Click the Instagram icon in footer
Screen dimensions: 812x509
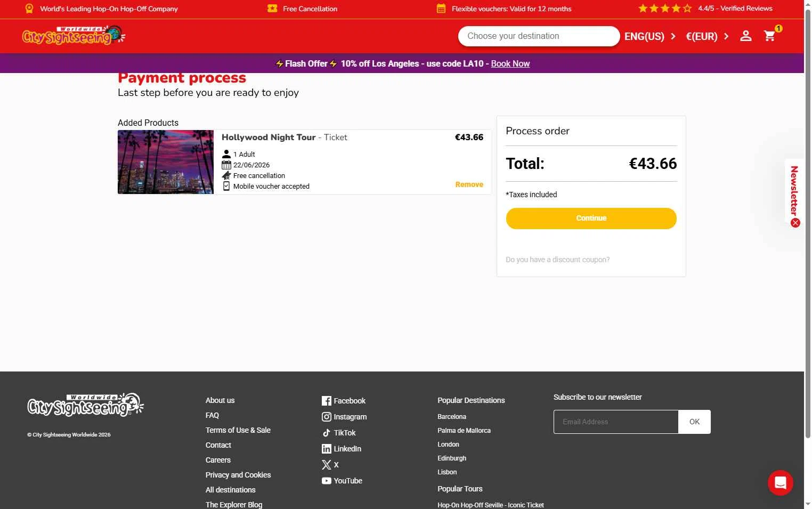[327, 417]
